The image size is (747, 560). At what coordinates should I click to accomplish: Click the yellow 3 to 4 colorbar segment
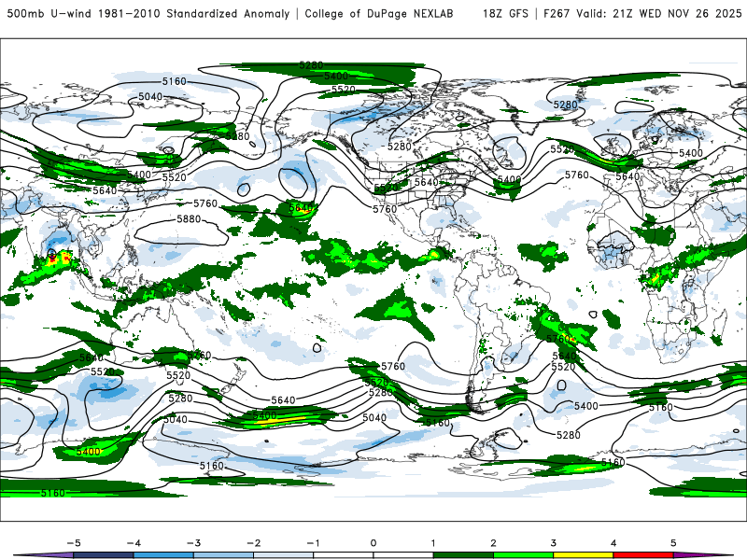pos(583,555)
